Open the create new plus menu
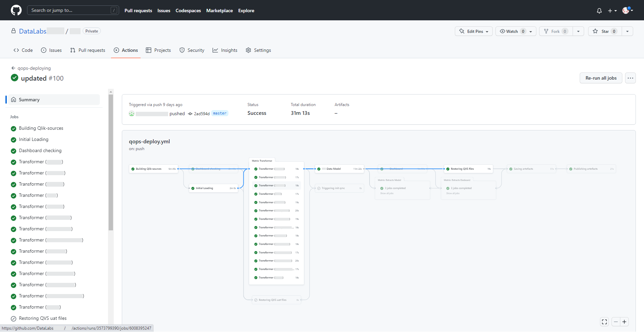Viewport: 644px width, 332px height. 612,11
